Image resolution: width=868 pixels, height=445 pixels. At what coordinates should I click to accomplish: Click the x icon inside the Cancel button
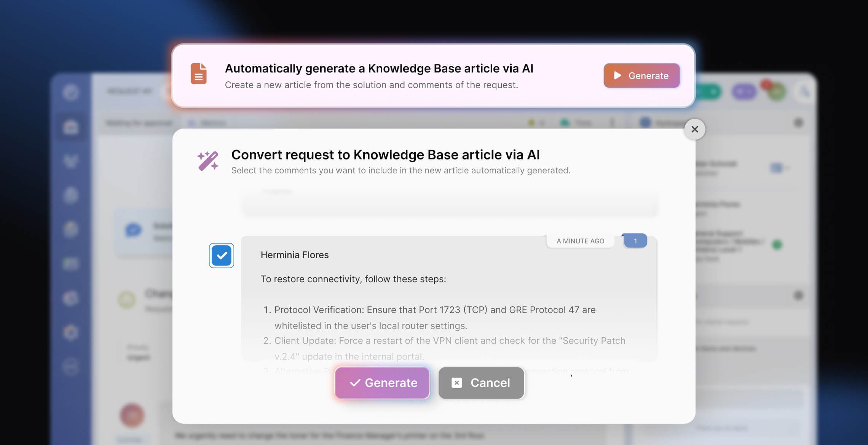[457, 383]
